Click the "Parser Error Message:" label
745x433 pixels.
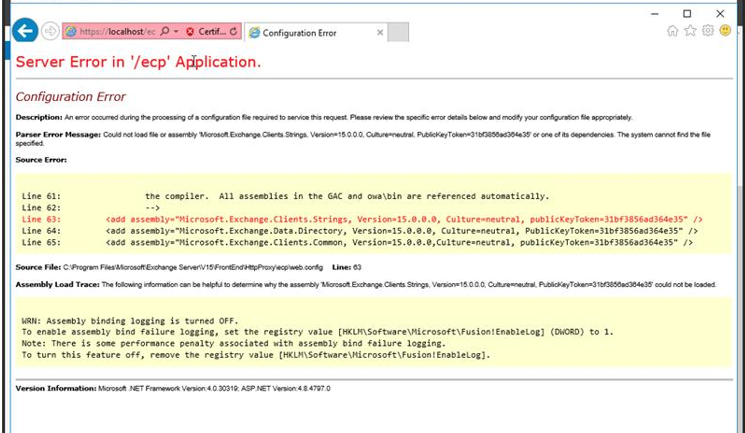[x=58, y=135]
